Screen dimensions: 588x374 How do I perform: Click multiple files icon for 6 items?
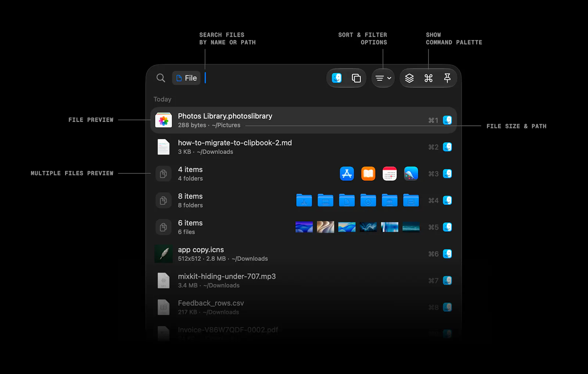(x=164, y=227)
